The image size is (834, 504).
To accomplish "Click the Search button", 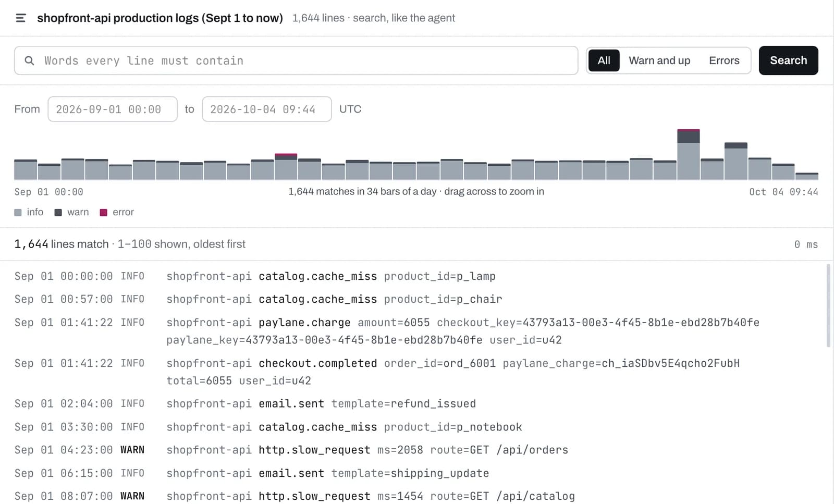I will (788, 60).
